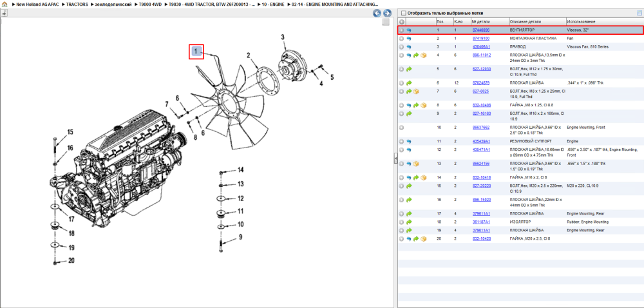Image resolution: width=644 pixels, height=308 pixels.
Task: Click the gray square button in the diagram corner
Action: (x=385, y=22)
